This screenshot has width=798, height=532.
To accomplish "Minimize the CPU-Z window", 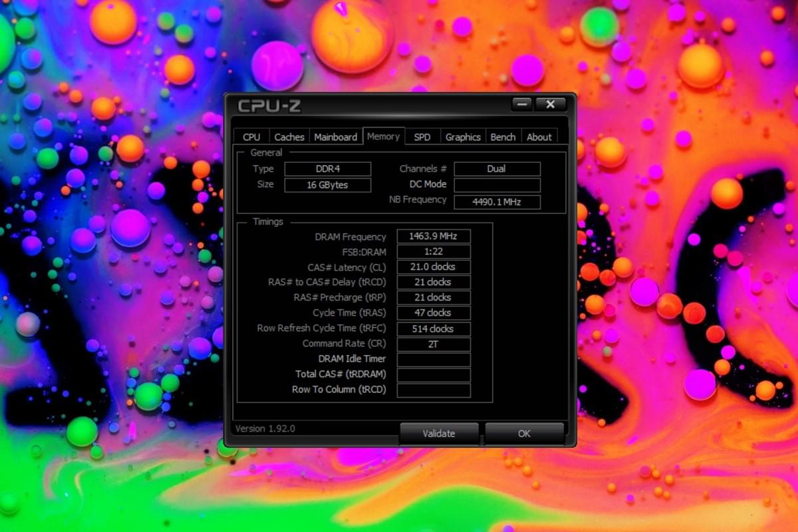I will click(522, 104).
